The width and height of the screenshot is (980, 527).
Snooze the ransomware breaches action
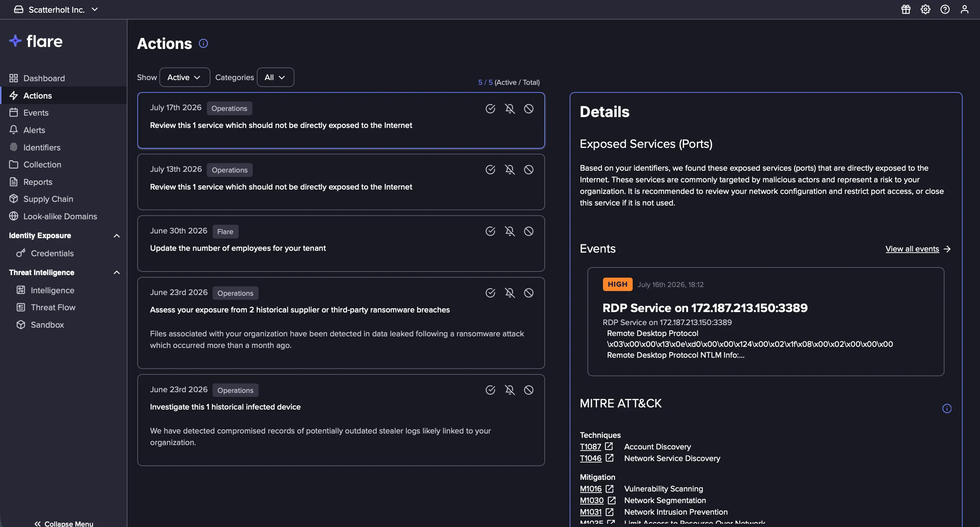pyautogui.click(x=510, y=293)
